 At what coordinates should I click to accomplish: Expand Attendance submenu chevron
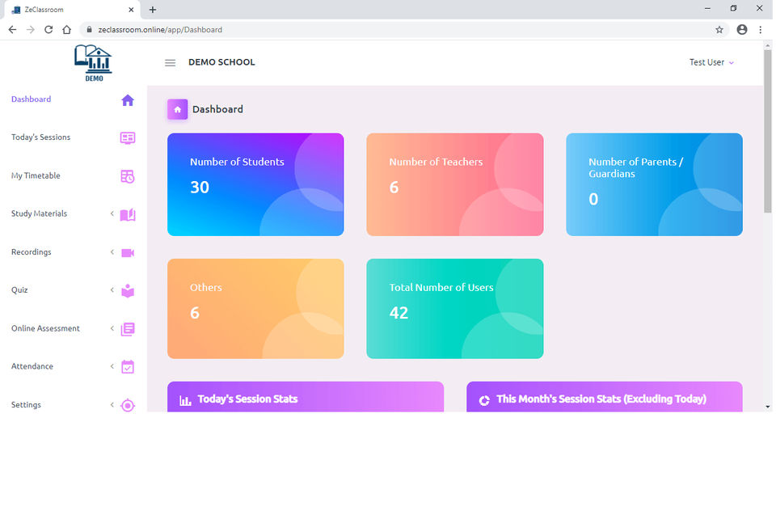tap(112, 366)
